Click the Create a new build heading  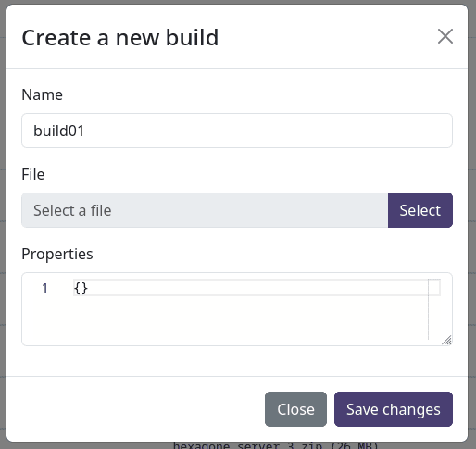120,37
